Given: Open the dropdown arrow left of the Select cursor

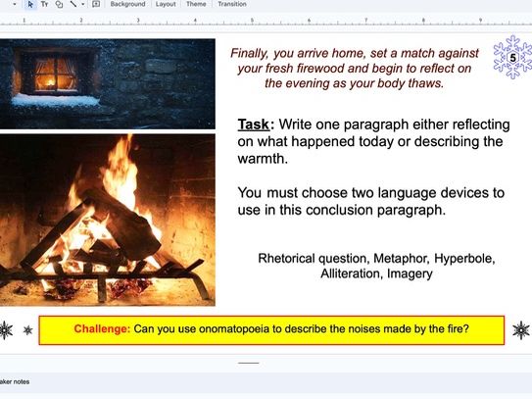Looking at the screenshot, I should click(15, 5).
